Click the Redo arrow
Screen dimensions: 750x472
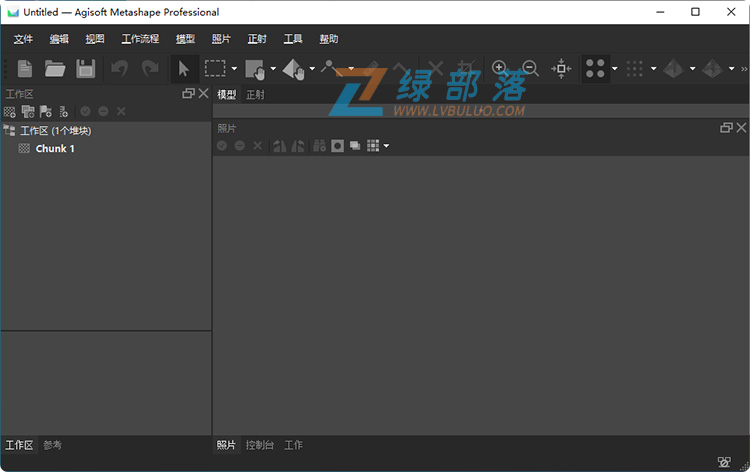coord(150,68)
